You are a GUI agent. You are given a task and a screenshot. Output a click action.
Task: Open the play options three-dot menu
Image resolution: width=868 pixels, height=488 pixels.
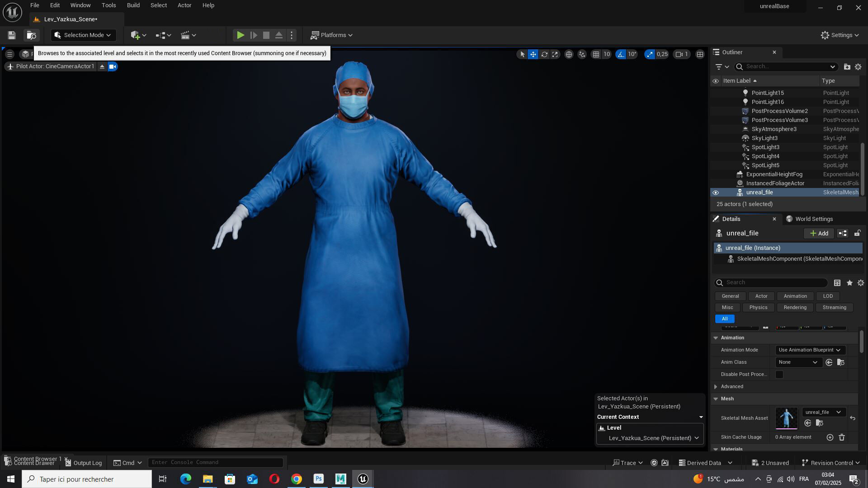pos(292,35)
